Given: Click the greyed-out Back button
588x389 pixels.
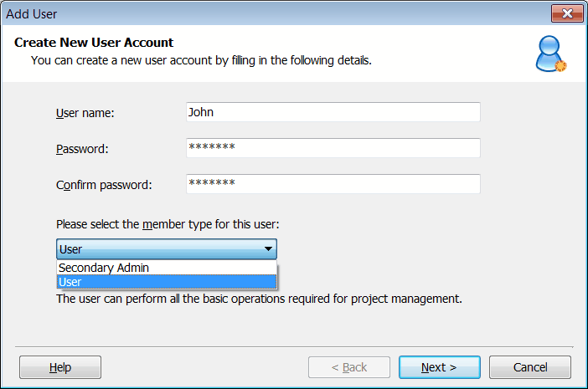Looking at the screenshot, I should pos(349,367).
